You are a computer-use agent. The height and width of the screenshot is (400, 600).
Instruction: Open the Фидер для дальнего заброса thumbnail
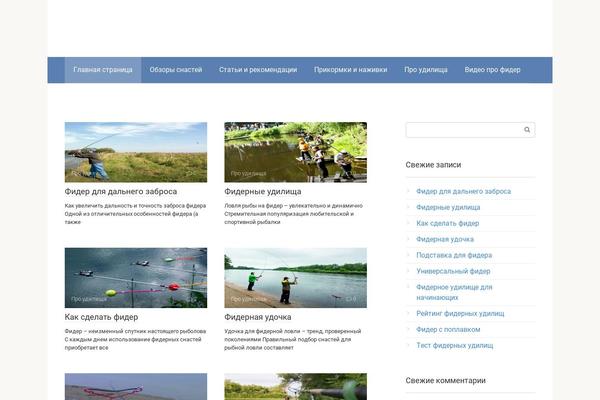click(x=136, y=152)
